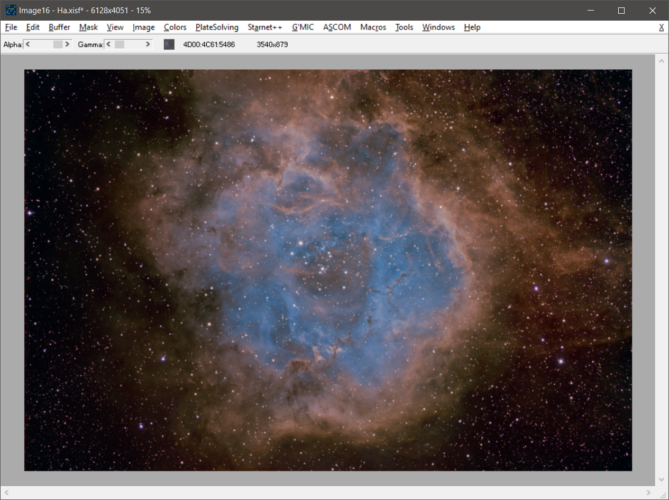Image resolution: width=669 pixels, height=500 pixels.
Task: Open the File menu
Action: (11, 27)
